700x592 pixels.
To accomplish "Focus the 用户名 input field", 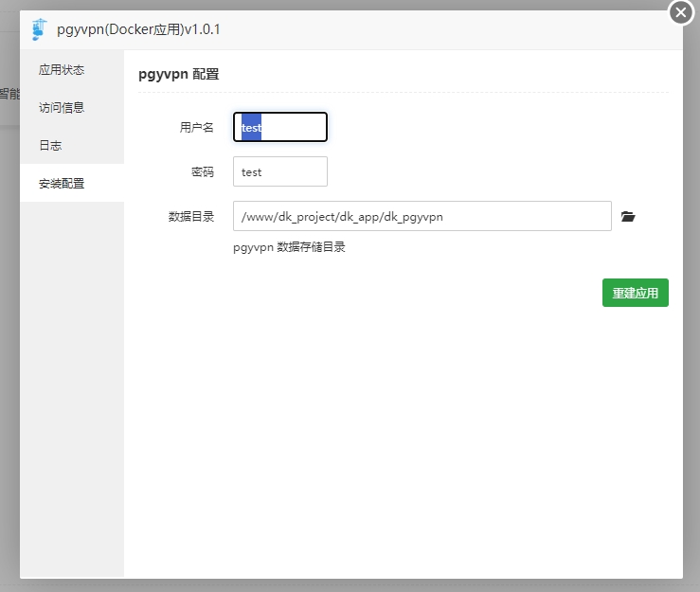I will 280,127.
